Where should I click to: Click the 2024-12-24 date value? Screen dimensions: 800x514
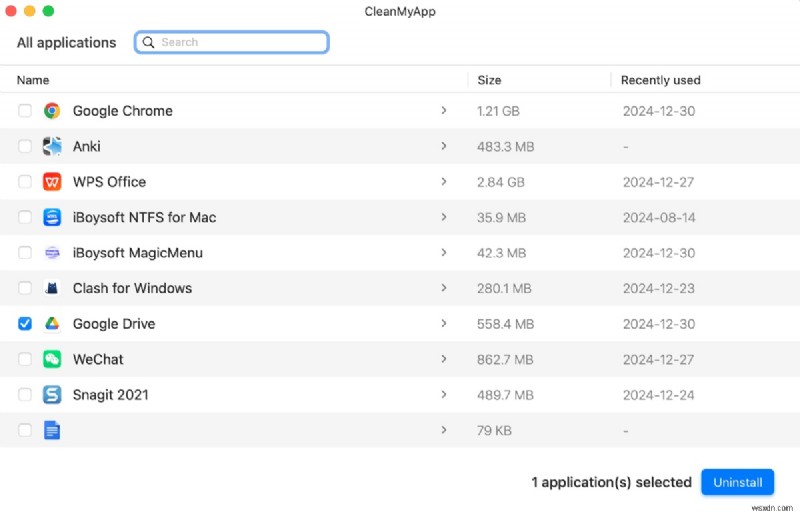click(659, 395)
